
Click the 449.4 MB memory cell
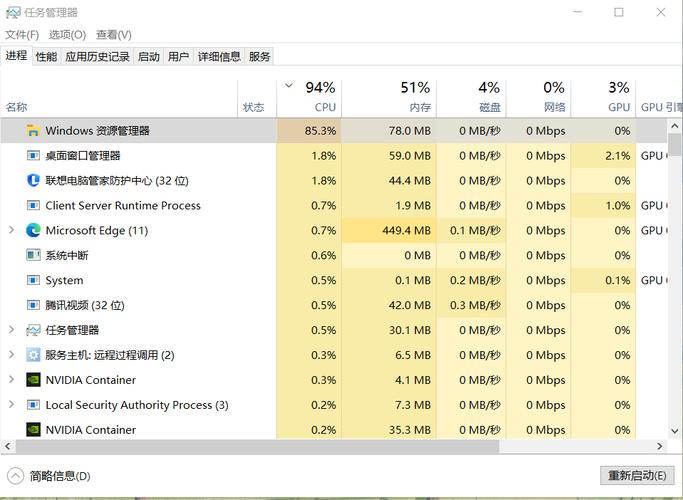pyautogui.click(x=389, y=230)
